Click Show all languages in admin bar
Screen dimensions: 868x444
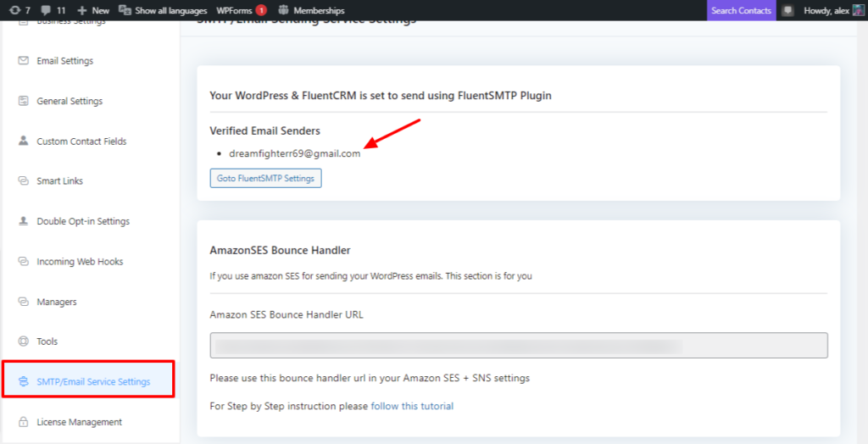pyautogui.click(x=171, y=10)
